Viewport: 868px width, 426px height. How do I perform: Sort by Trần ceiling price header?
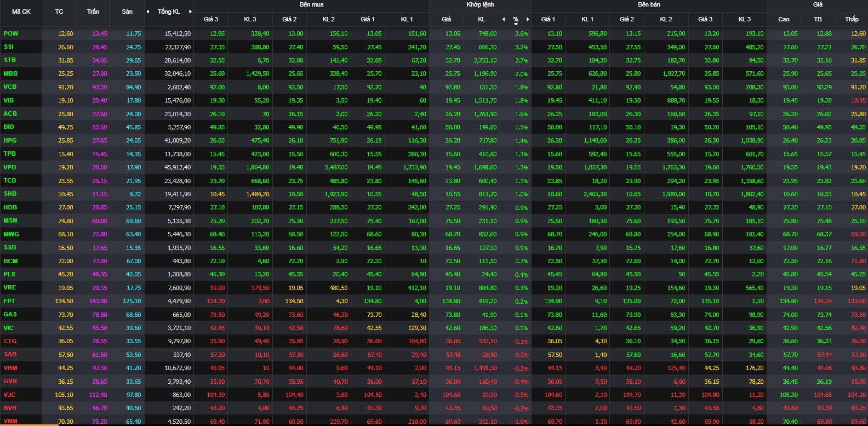(93, 12)
